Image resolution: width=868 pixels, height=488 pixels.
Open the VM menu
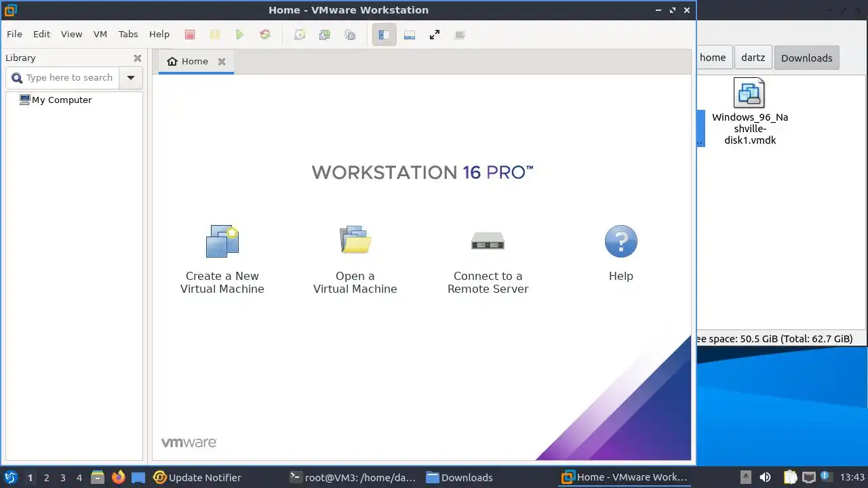pyautogui.click(x=100, y=34)
